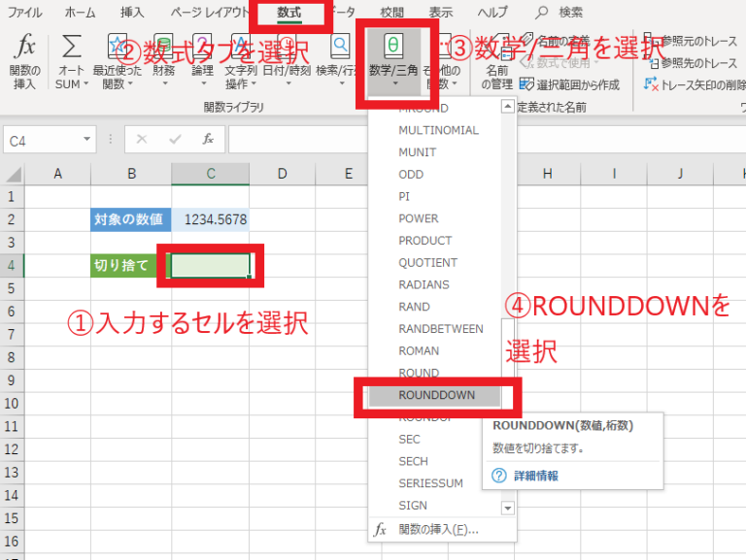The height and width of the screenshot is (560, 746).
Task: Expand the 財務 dropdown arrow
Action: 165,83
